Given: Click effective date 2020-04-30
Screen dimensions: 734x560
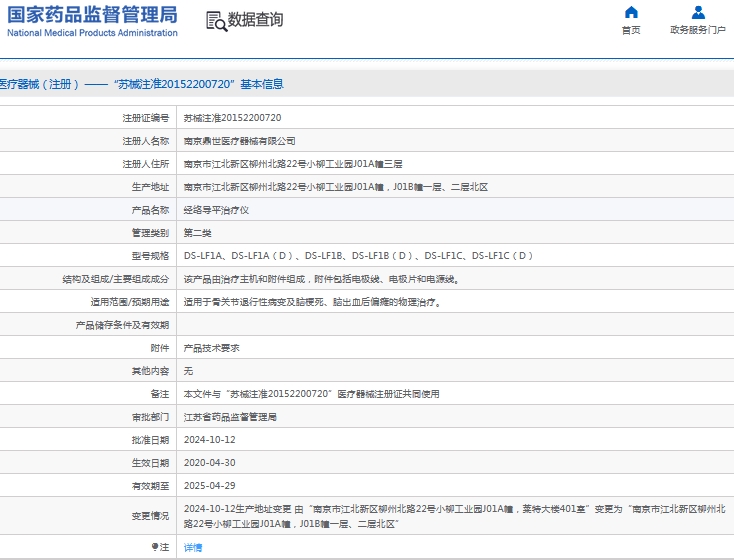Looking at the screenshot, I should [x=210, y=463].
